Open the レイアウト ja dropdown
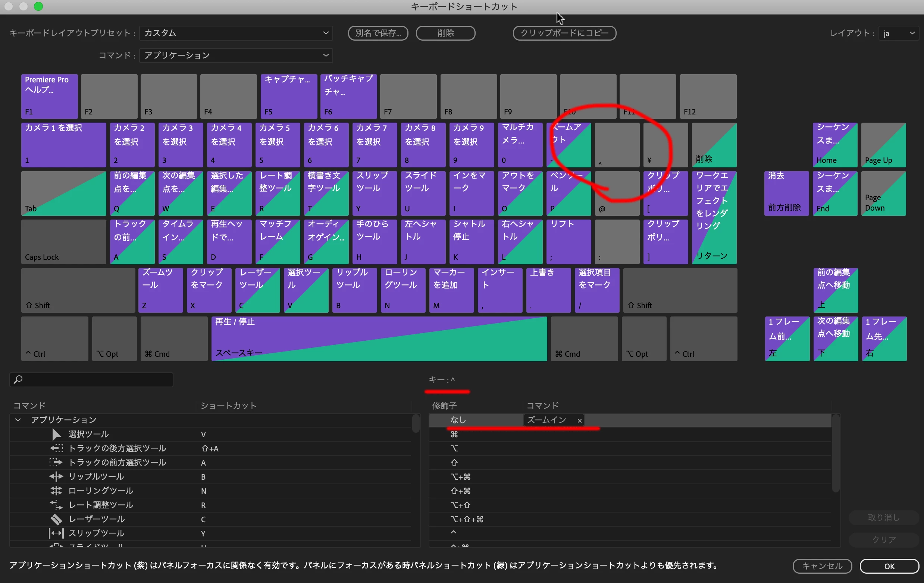This screenshot has height=583, width=924. click(898, 34)
